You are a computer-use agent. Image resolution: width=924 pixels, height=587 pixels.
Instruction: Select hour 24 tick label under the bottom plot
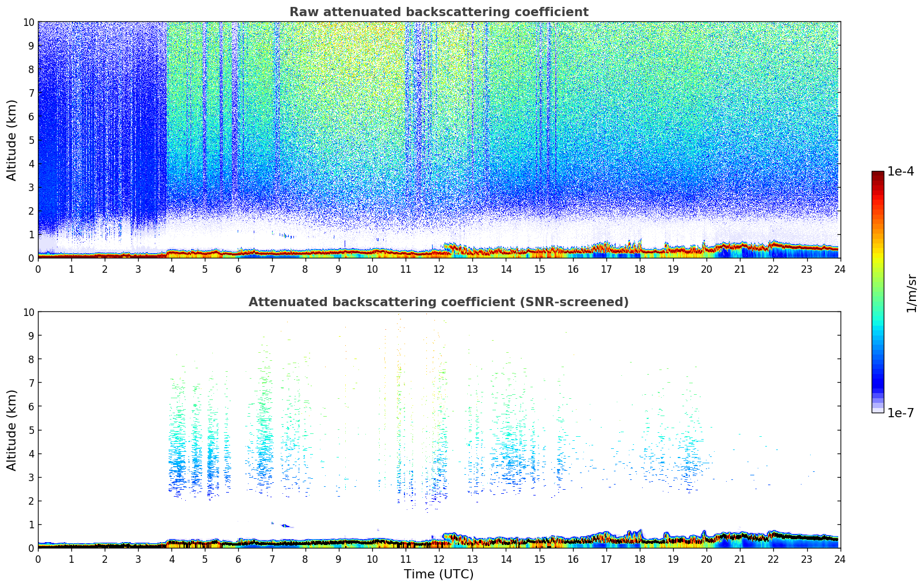840,559
